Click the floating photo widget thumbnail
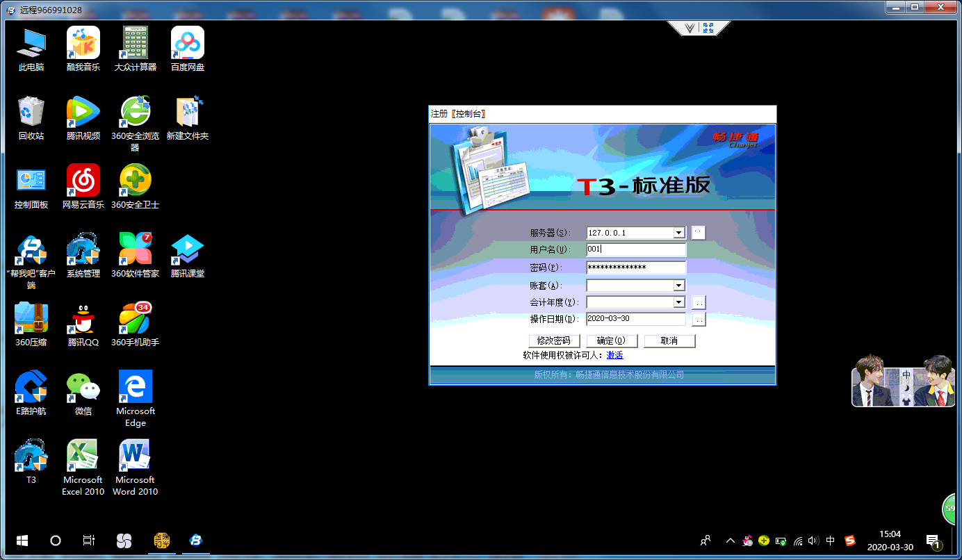This screenshot has width=962, height=560. click(x=902, y=381)
